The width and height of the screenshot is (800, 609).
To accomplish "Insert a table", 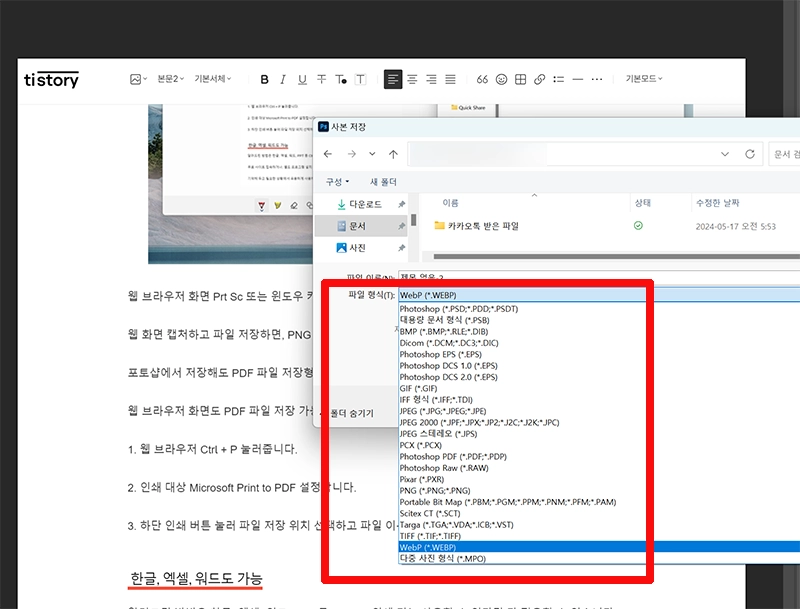I will tap(520, 79).
